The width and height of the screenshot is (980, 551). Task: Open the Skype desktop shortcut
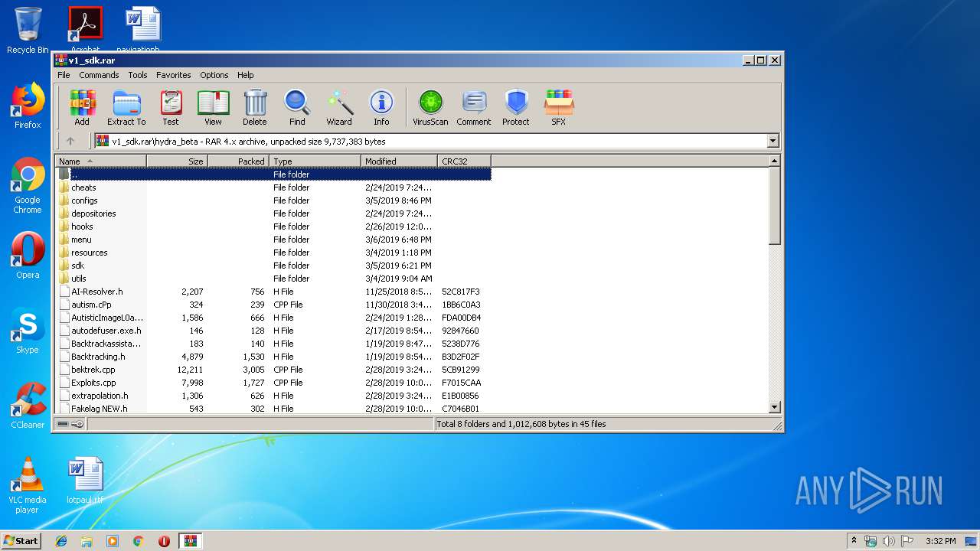pos(28,331)
